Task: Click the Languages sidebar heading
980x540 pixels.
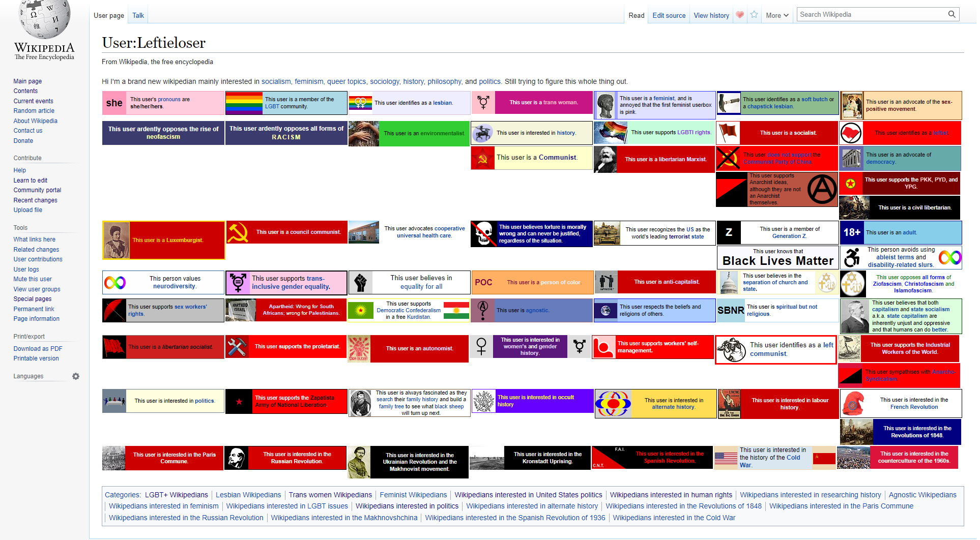Action: coord(28,376)
